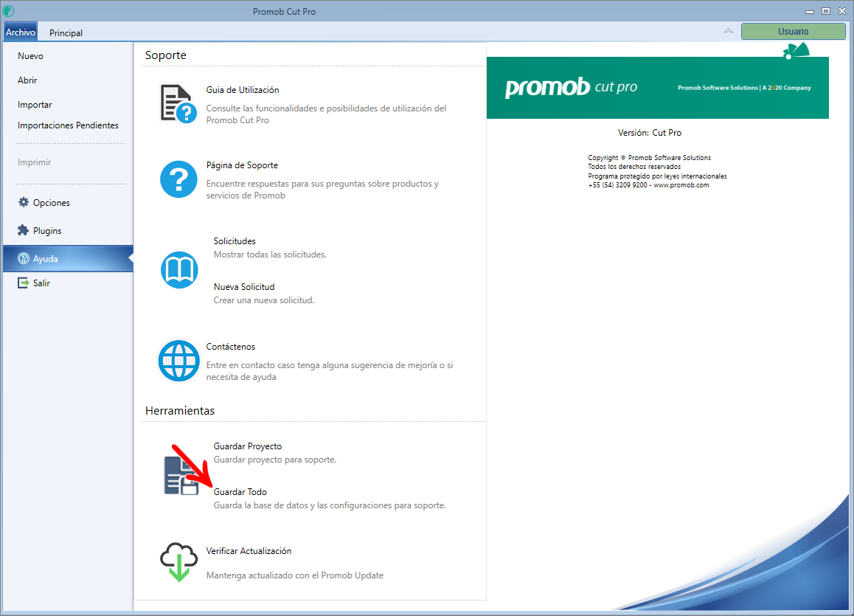Click 'Mantenga actualizado con el Promob Update' text
The width and height of the screenshot is (854, 616).
pos(295,575)
